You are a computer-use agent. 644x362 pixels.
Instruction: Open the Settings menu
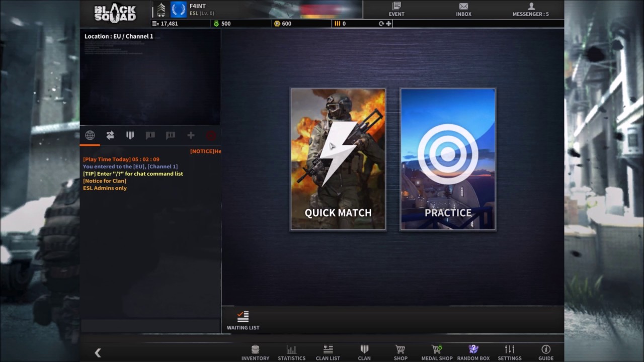pyautogui.click(x=509, y=352)
